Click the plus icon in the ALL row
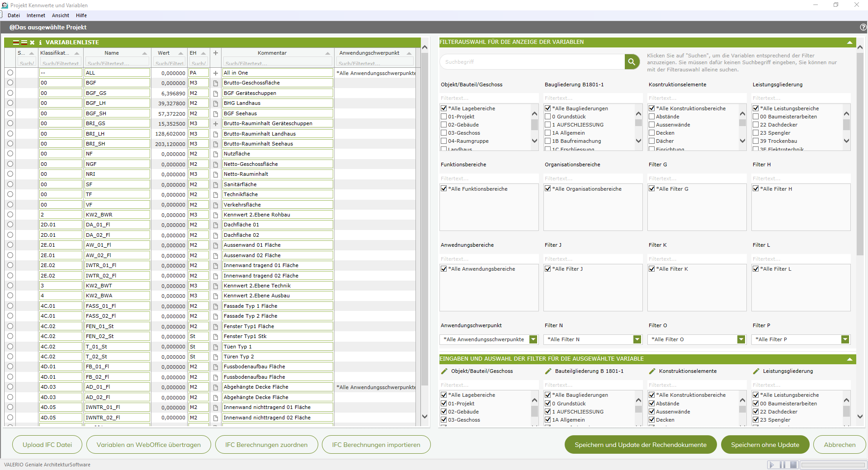The image size is (868, 470). pos(216,73)
